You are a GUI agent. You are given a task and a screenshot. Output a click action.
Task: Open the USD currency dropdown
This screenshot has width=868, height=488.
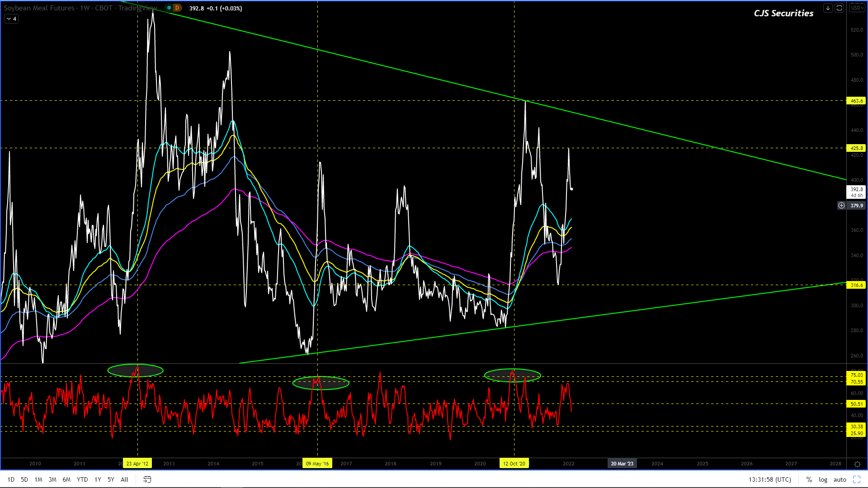(x=857, y=8)
